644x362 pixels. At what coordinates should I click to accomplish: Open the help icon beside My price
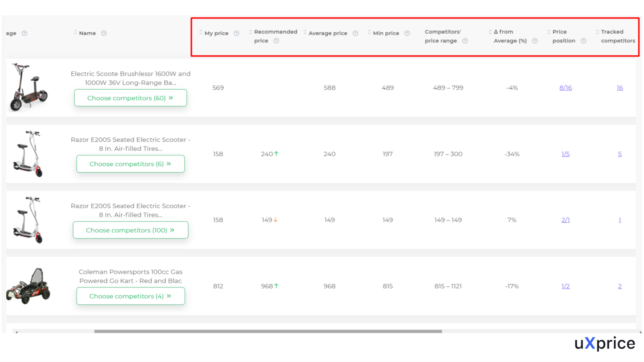click(237, 33)
